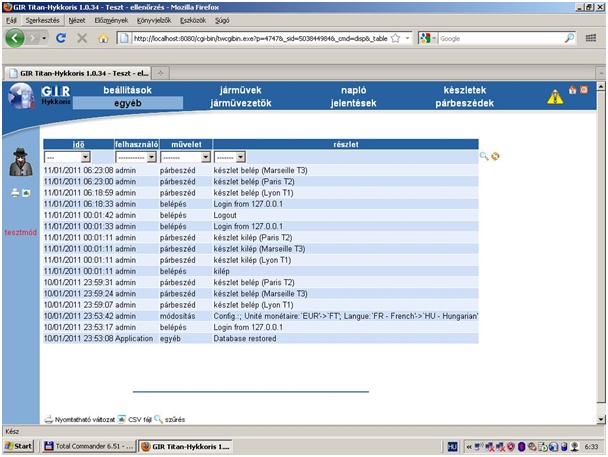608x457 pixels.
Task: Select the GIR Titan-Hykkoris browser tab
Action: click(x=78, y=73)
